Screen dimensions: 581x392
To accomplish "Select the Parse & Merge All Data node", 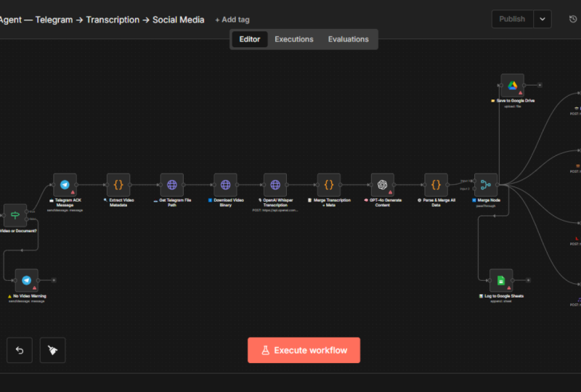I will [x=436, y=184].
